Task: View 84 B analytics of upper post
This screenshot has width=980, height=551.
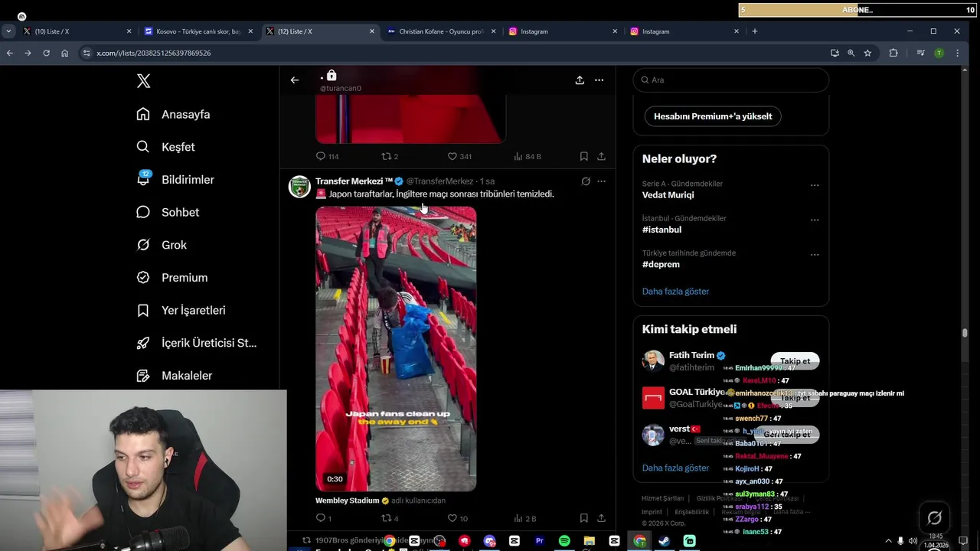Action: click(x=528, y=156)
